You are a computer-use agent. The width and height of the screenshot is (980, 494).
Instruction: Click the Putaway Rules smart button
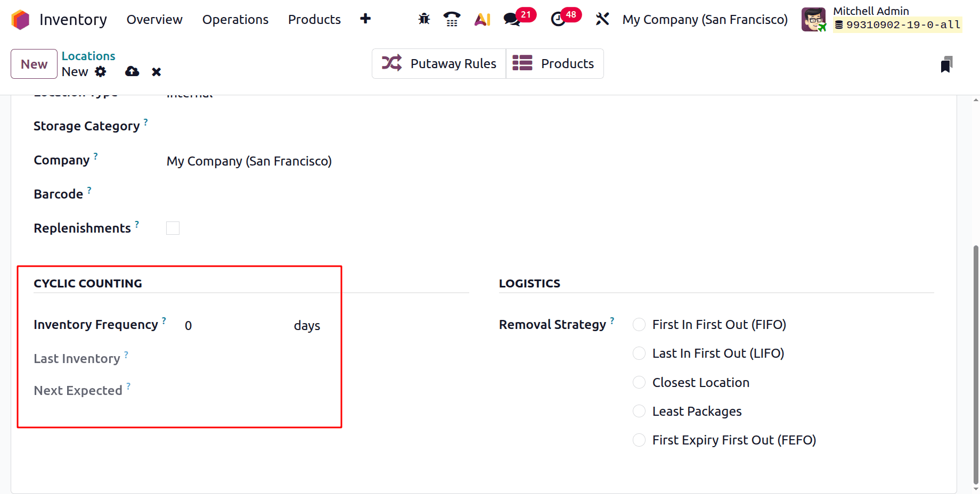(x=438, y=63)
